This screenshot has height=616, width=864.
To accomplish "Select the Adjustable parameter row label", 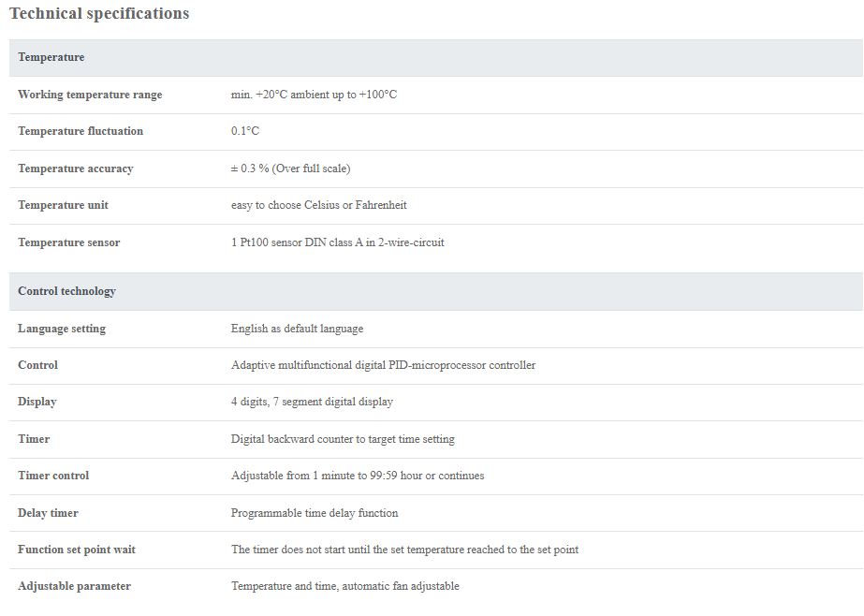I will point(74,586).
